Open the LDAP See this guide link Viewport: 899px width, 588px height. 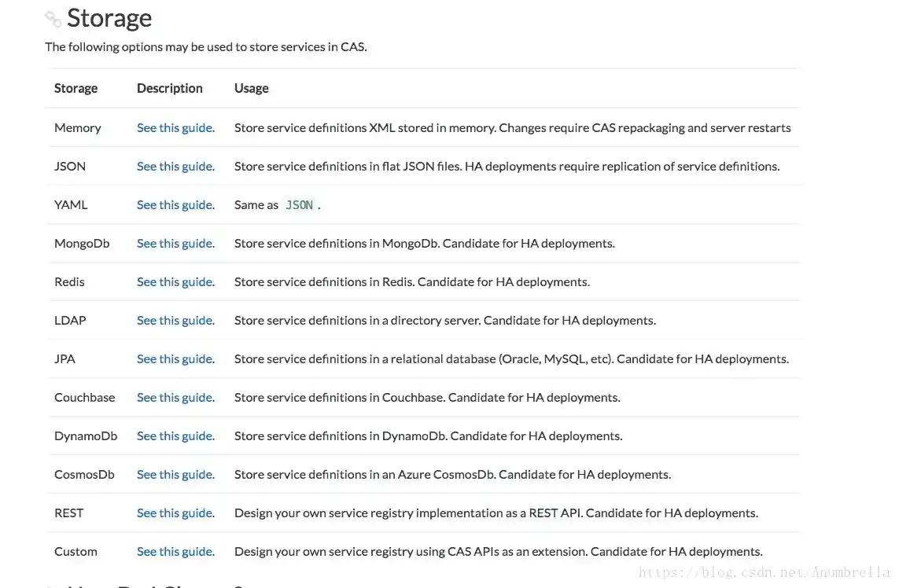click(175, 320)
